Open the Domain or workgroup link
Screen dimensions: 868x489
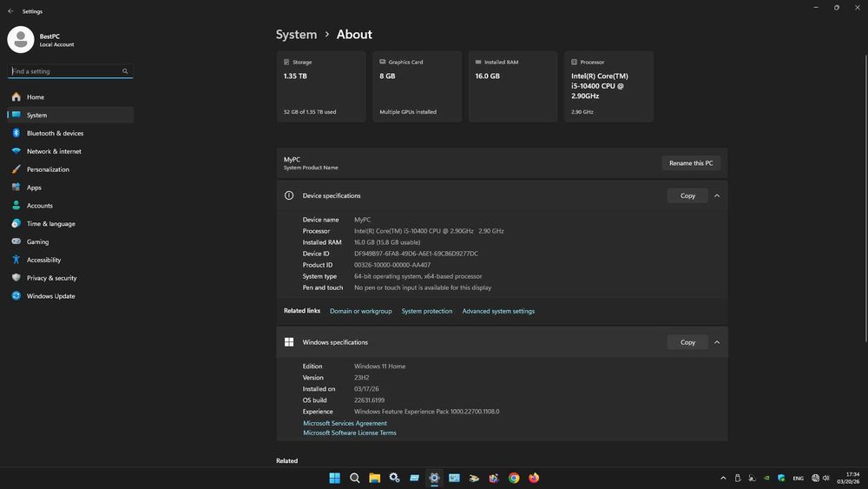point(361,311)
